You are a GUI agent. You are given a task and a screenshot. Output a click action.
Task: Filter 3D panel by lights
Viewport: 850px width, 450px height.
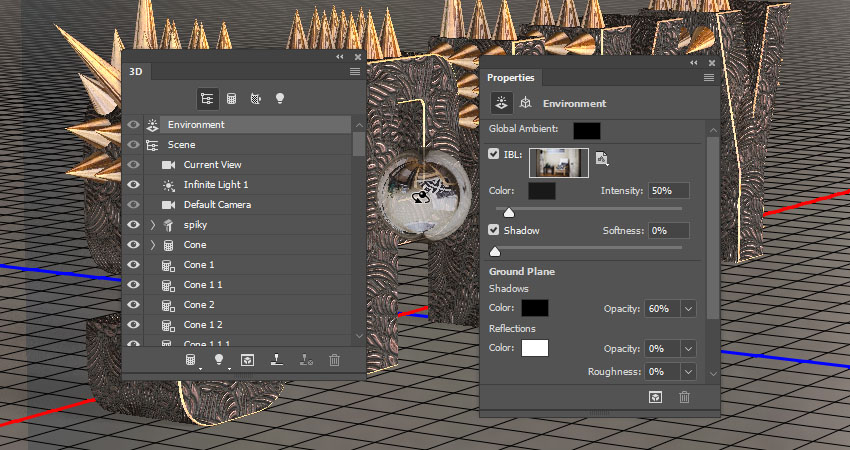[280, 98]
